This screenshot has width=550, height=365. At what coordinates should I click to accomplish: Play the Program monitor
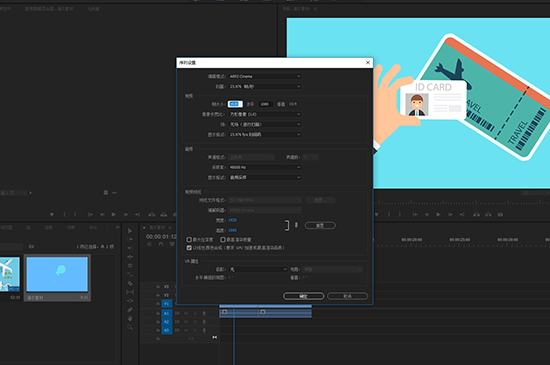pyautogui.click(x=438, y=214)
